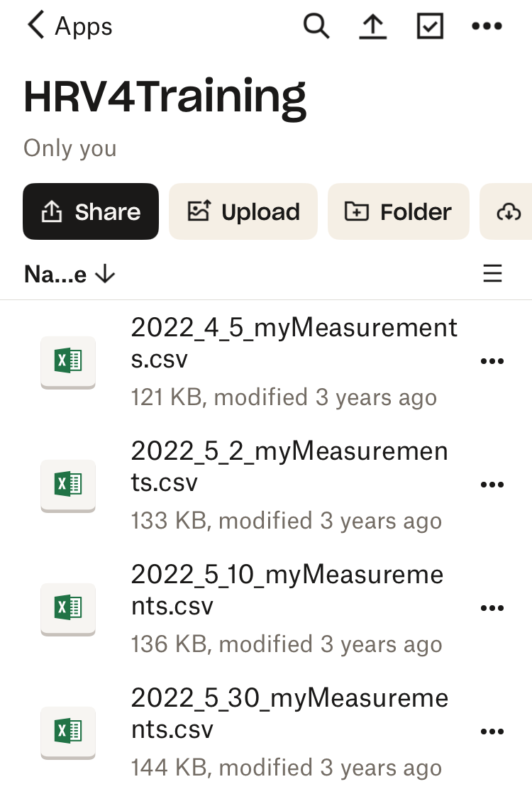
Task: Tap the upload arrow icon in header
Action: [x=373, y=27]
